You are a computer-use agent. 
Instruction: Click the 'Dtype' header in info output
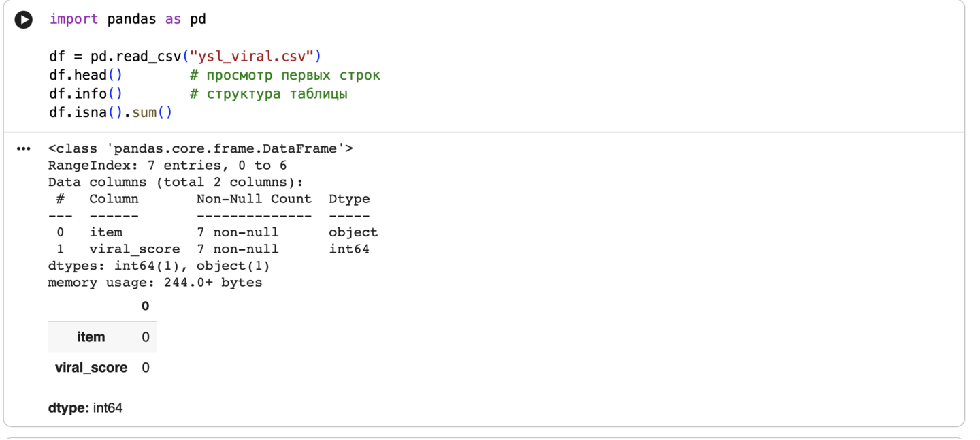349,199
